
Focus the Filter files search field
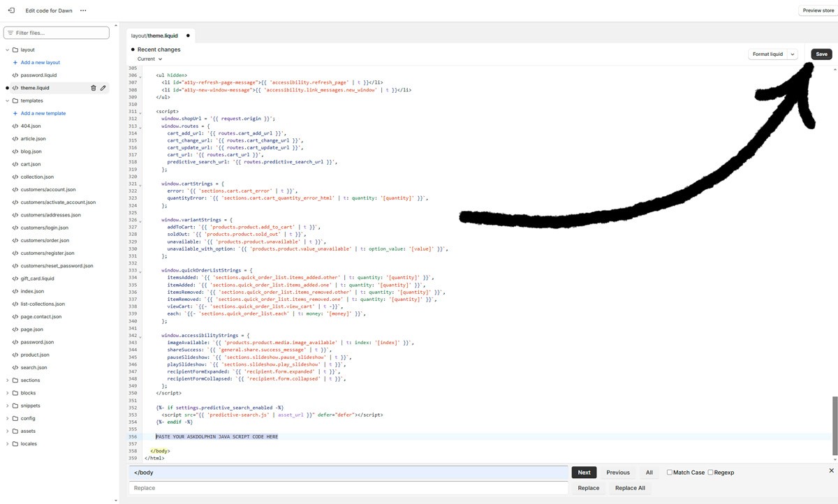point(57,33)
